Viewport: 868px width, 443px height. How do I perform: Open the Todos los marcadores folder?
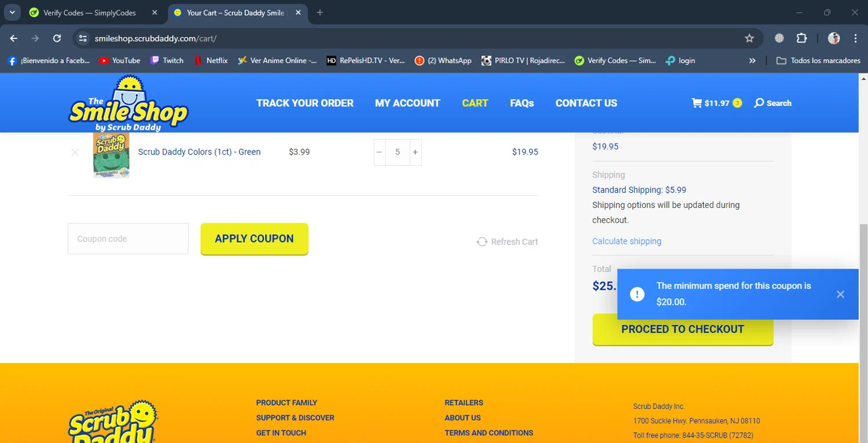coord(818,60)
